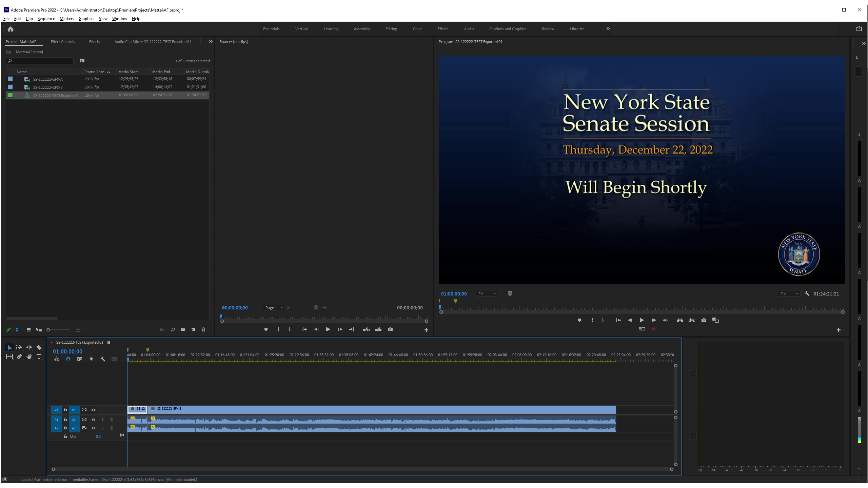868x488 pixels.
Task: Switch to the Color workspace
Action: coord(417,29)
